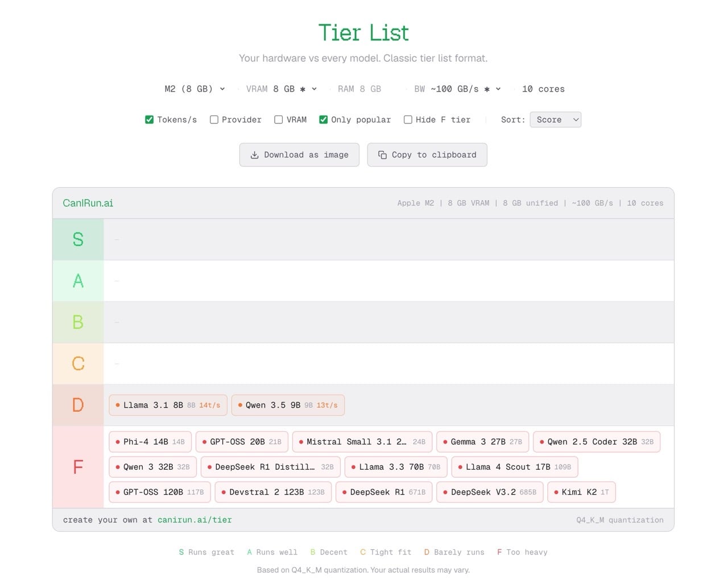Open the M2 (8 GB) hardware dropdown
This screenshot has width=728, height=580.
pos(195,89)
